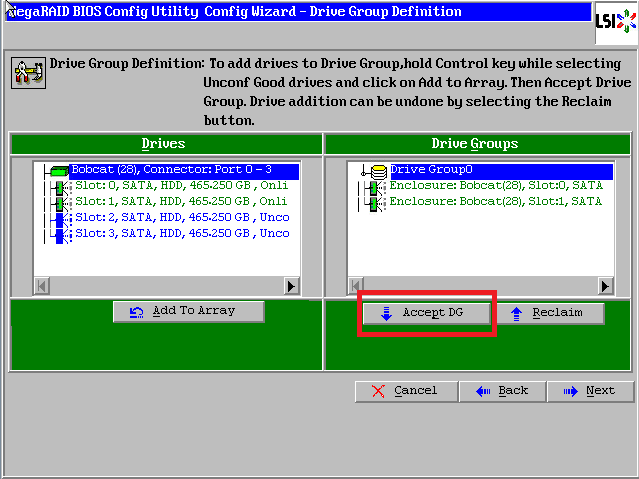Click the Slot 3 unconfigured drive icon
The height and width of the screenshot is (479, 639).
click(x=61, y=234)
